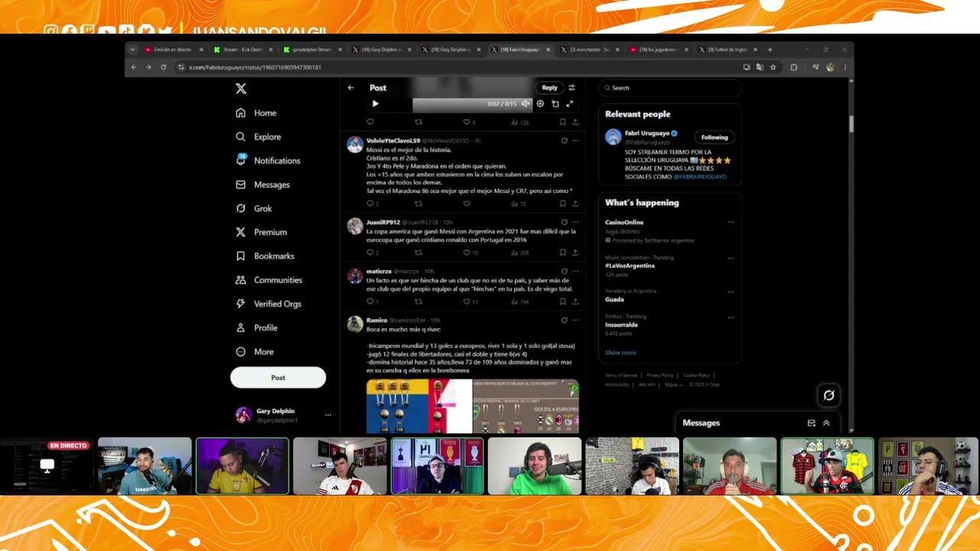Like the maticrzx reply
The height and width of the screenshot is (551, 980).
466,302
